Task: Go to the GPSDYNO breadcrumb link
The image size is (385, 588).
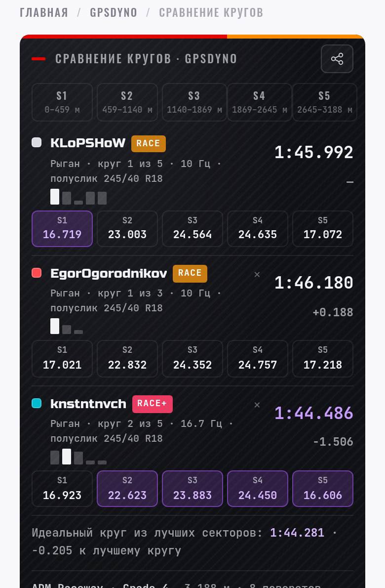Action: click(114, 12)
